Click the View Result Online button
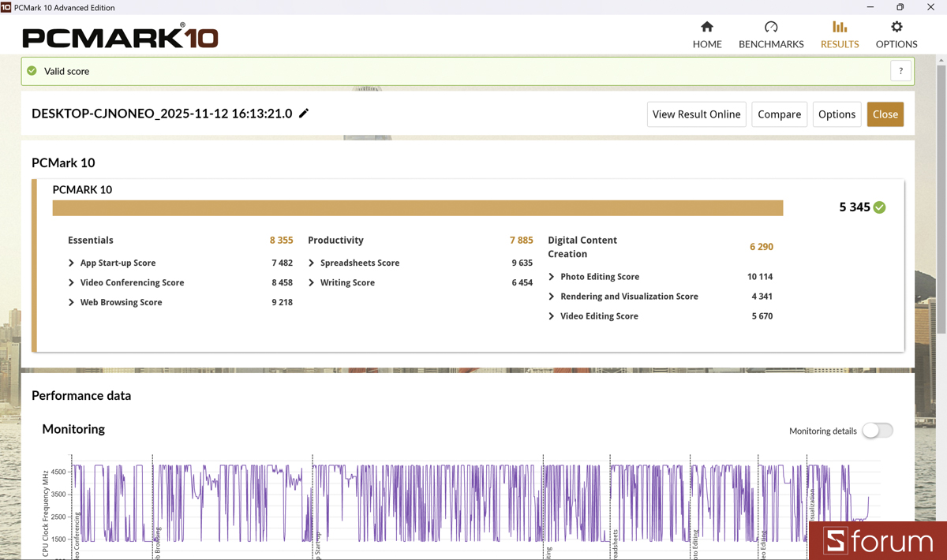Screen dimensions: 947x560 point(696,114)
